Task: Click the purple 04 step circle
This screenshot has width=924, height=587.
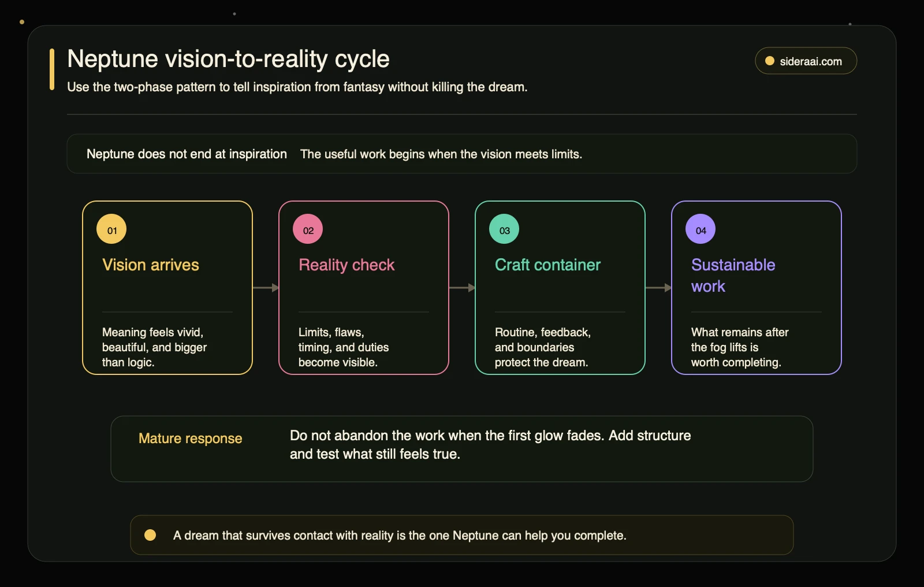Action: [701, 229]
